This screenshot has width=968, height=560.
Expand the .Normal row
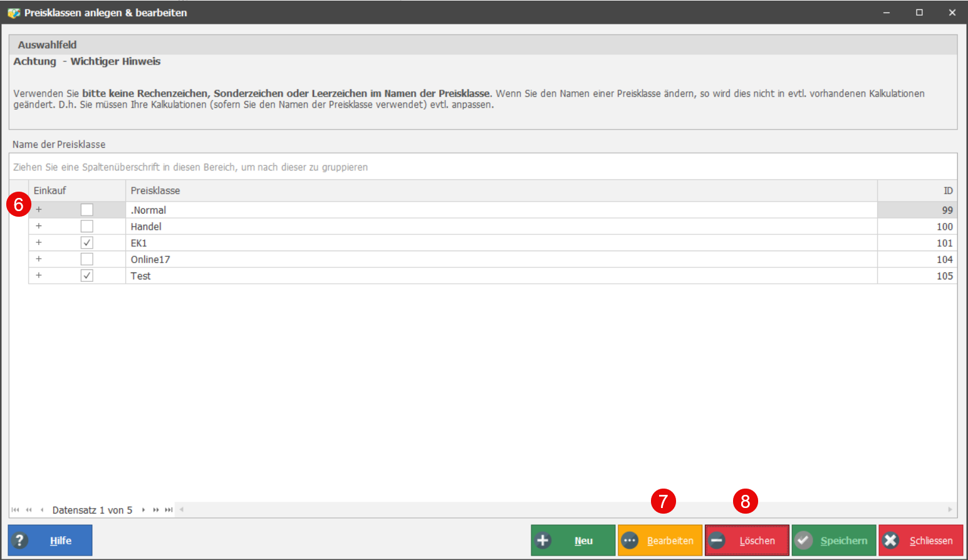[39, 209]
